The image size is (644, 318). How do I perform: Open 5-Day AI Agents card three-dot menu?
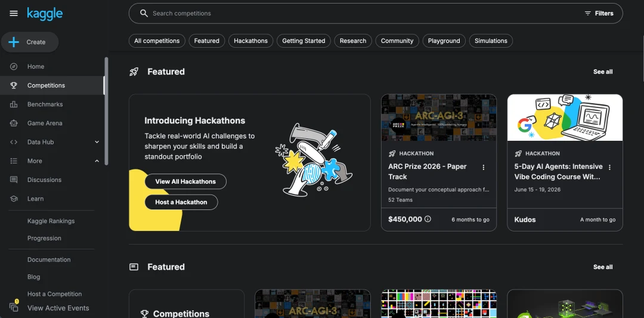pos(609,167)
